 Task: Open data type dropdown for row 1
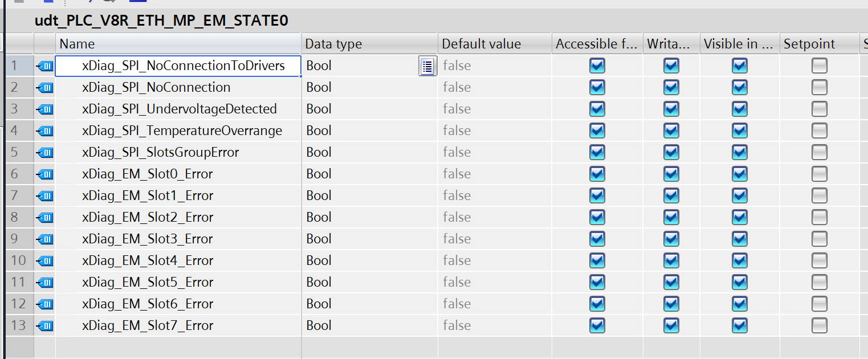coord(427,66)
